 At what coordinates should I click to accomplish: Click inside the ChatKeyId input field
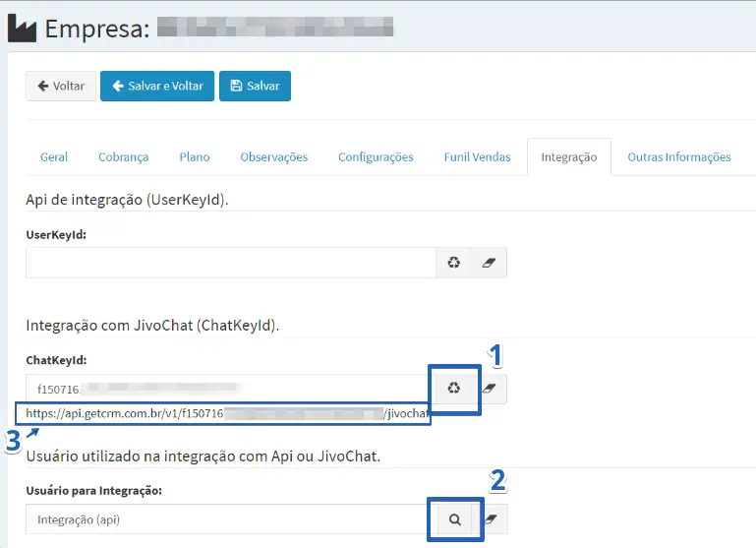pyautogui.click(x=226, y=389)
